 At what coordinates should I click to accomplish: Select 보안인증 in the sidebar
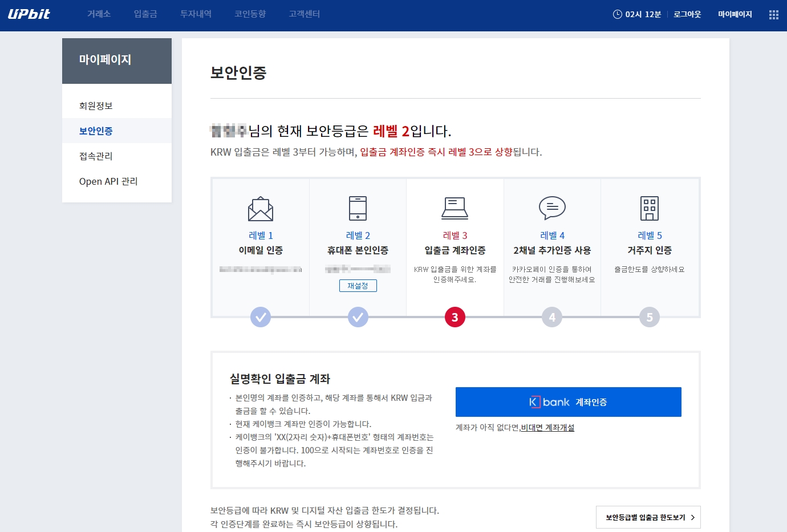click(x=117, y=131)
